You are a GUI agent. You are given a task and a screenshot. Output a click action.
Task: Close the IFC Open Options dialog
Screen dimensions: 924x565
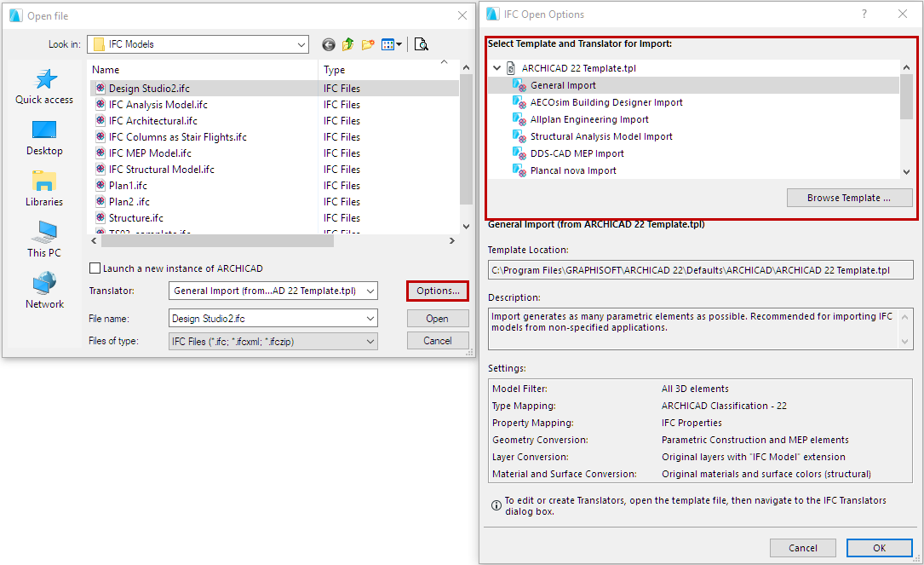click(902, 14)
